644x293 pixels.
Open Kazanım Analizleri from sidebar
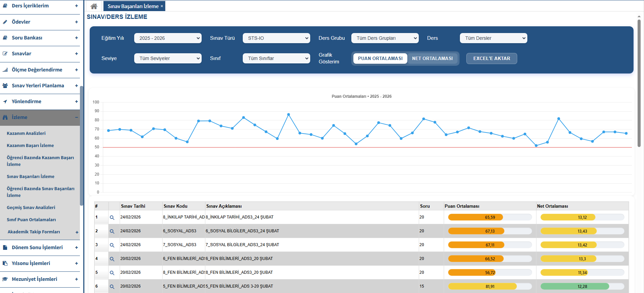26,133
